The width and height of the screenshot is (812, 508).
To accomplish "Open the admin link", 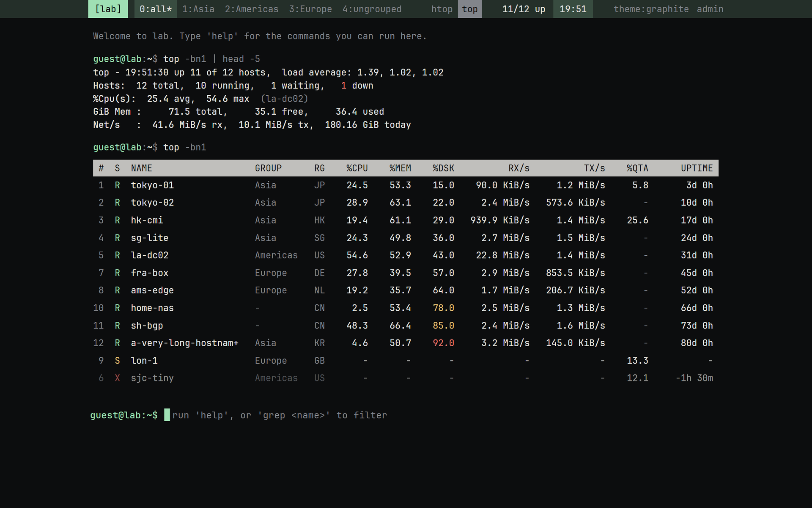I will click(710, 9).
